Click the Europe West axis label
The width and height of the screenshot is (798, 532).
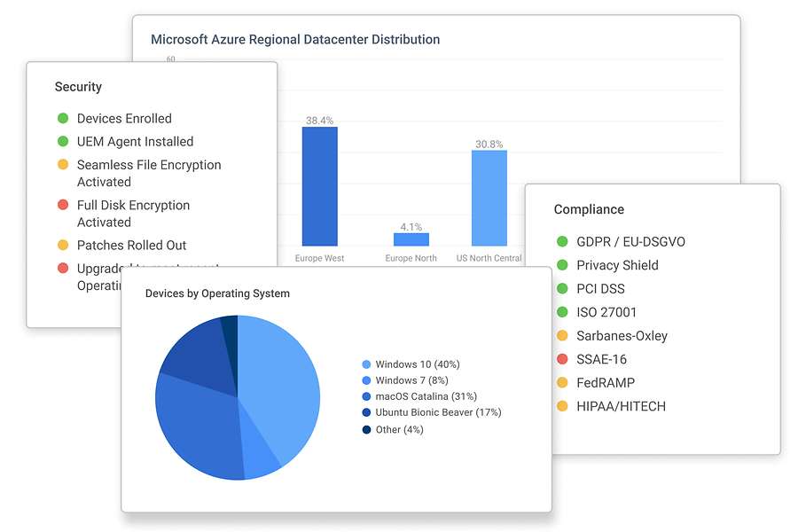pyautogui.click(x=319, y=258)
